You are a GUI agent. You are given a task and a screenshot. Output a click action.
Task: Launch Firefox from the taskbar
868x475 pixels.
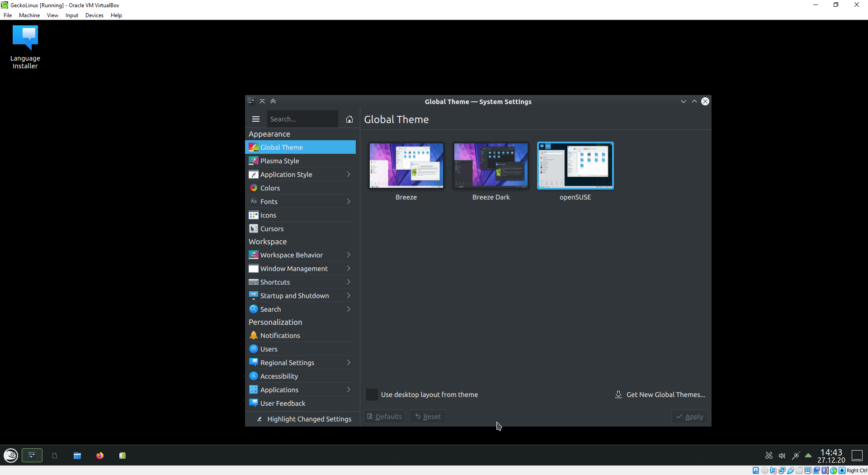tap(100, 456)
